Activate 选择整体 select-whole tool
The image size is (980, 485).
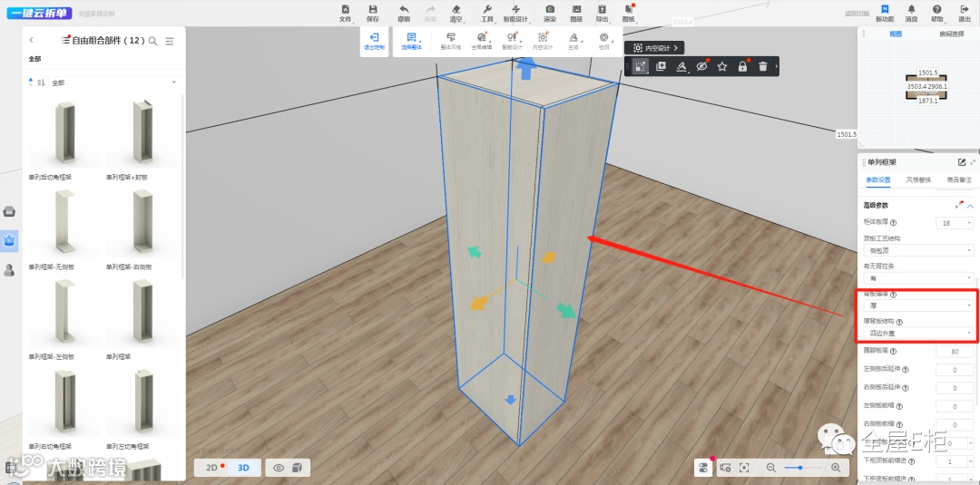pos(411,41)
